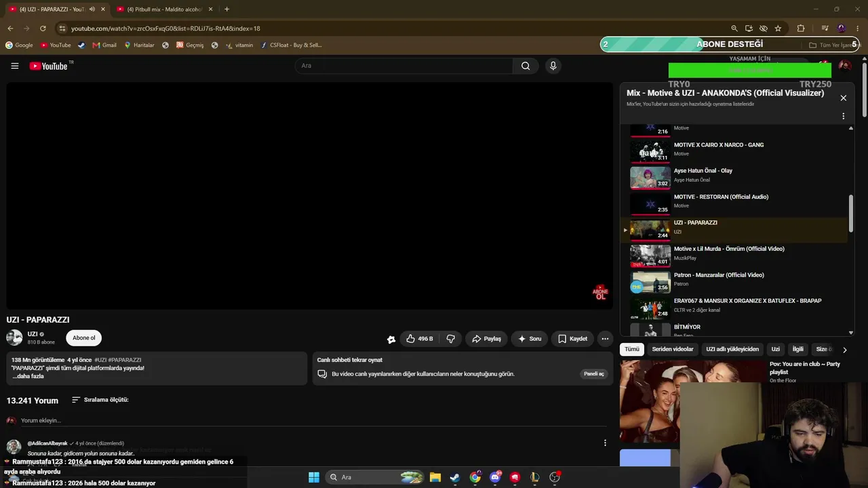The width and height of the screenshot is (868, 488).
Task: Open the CSFloat bookmark
Action: click(x=292, y=45)
